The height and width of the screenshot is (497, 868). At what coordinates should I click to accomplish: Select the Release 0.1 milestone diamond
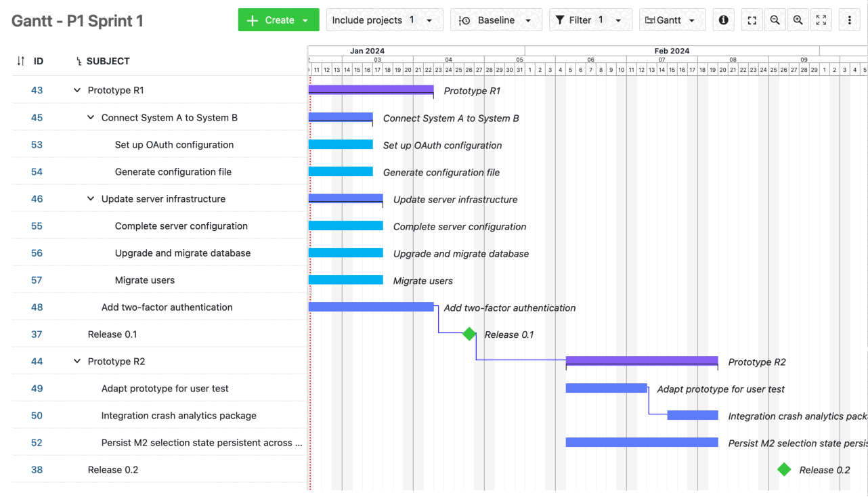click(x=469, y=334)
